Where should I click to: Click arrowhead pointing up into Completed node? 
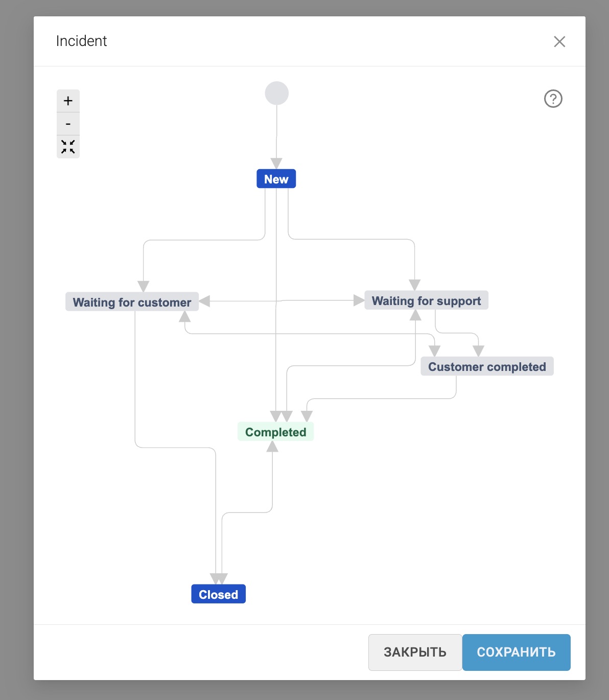click(x=272, y=447)
